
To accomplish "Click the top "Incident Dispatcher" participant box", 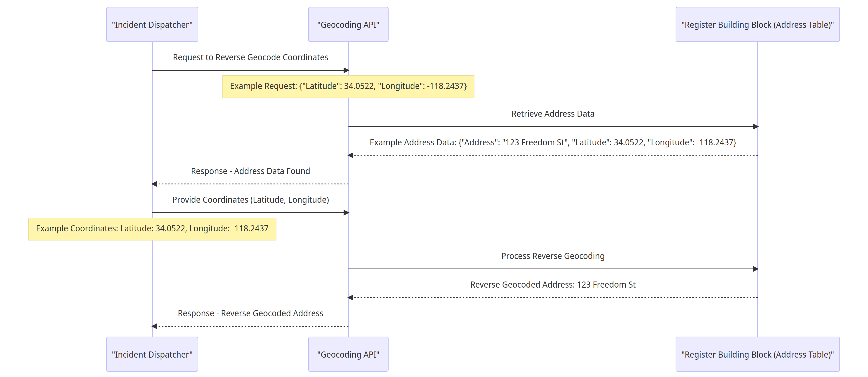I will pyautogui.click(x=152, y=25).
